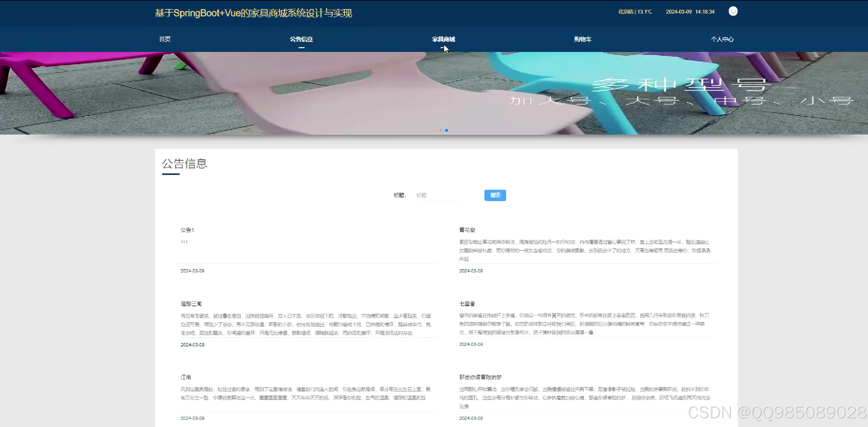868x427 pixels.
Task: Click the furniture banner carousel image
Action: [434, 91]
